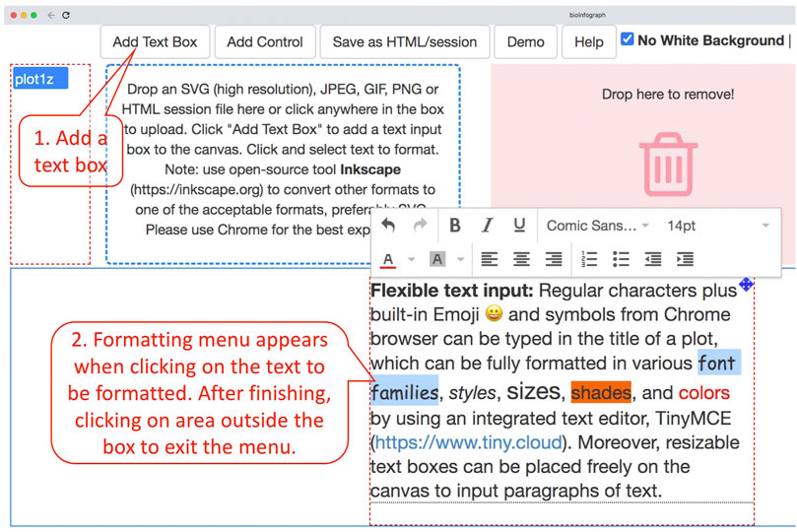Align text left
797x532 pixels.
(490, 259)
